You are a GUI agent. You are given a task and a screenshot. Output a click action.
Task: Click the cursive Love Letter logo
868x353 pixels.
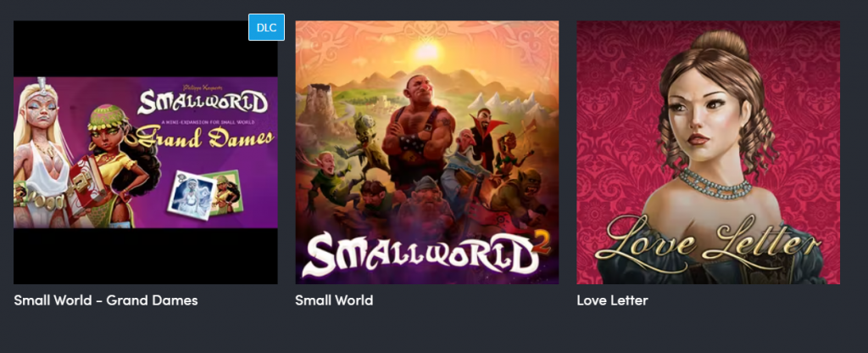(x=707, y=242)
